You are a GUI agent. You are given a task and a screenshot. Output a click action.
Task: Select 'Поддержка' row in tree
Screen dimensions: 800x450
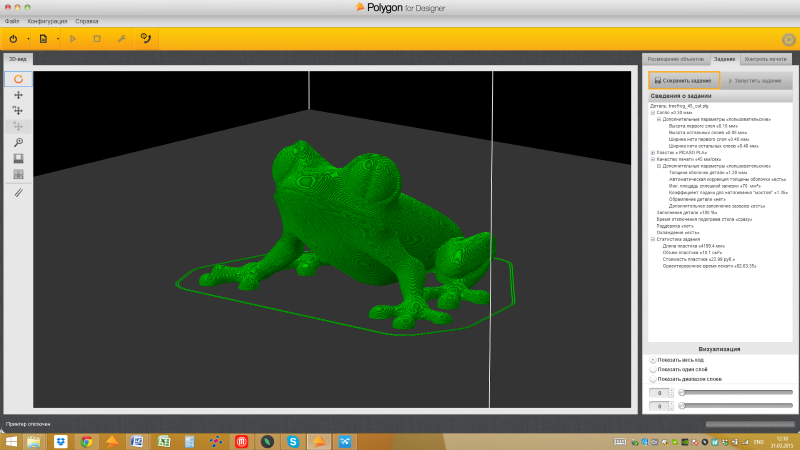[675, 226]
